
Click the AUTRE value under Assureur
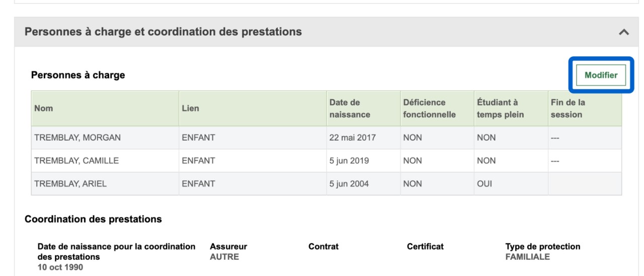(x=224, y=257)
